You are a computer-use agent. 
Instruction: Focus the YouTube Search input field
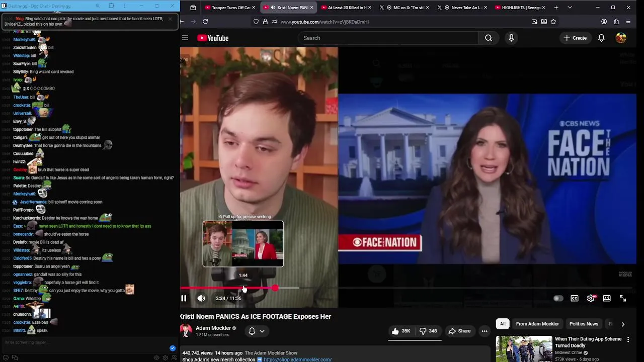point(388,38)
